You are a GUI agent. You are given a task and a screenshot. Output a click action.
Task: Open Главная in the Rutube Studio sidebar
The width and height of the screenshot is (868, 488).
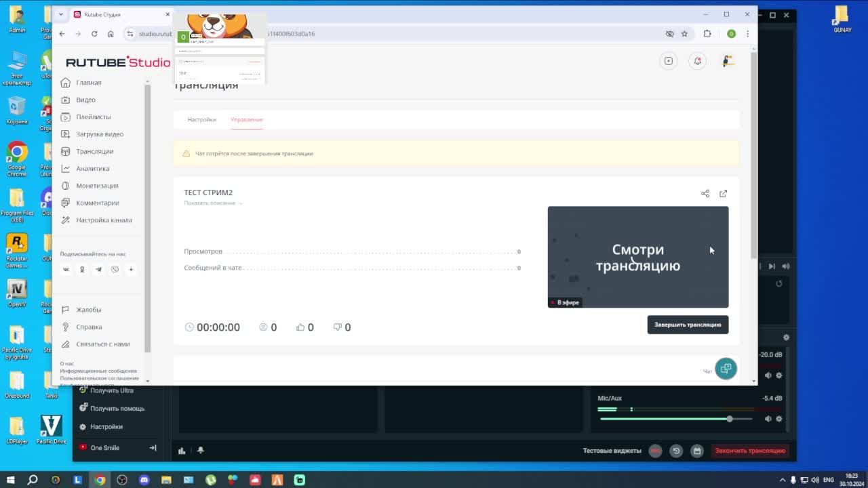click(81, 83)
